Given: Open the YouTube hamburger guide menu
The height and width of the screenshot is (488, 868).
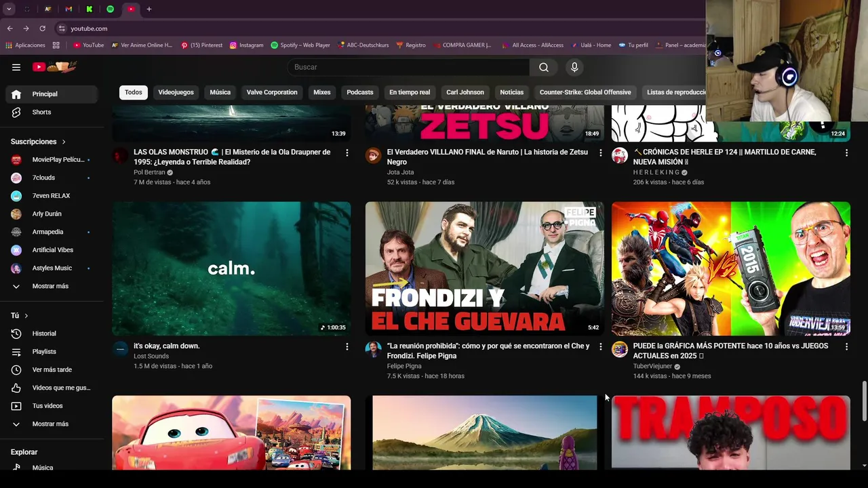Looking at the screenshot, I should [x=16, y=67].
